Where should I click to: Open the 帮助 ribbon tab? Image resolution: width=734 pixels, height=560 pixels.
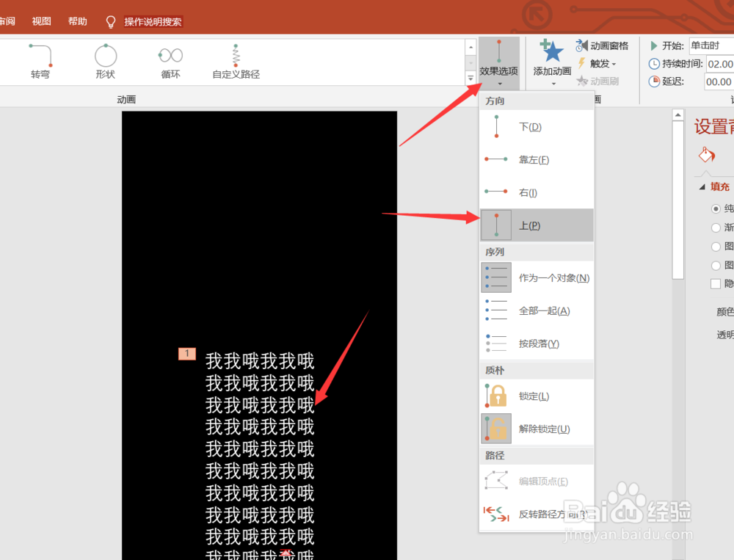76,21
